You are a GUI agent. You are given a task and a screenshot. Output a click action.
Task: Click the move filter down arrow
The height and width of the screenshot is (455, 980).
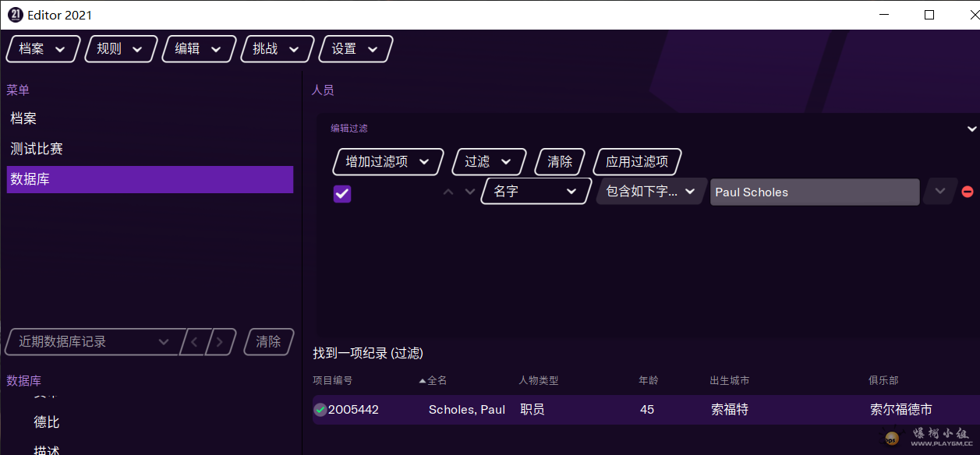point(469,192)
